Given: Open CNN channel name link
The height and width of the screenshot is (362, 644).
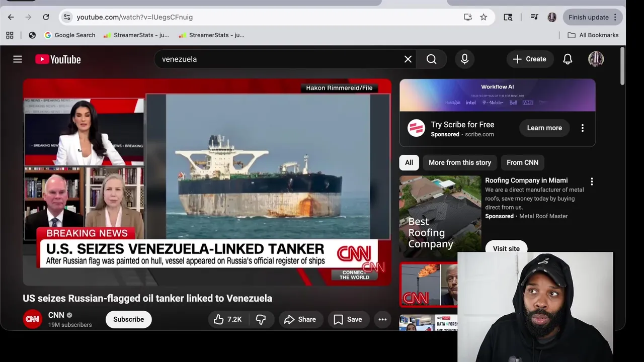Looking at the screenshot, I should tap(56, 315).
